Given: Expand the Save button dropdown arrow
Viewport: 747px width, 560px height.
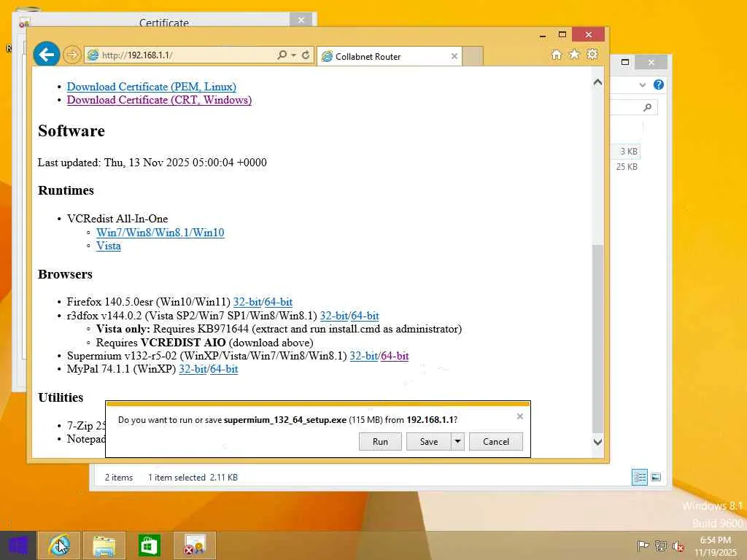Looking at the screenshot, I should [457, 441].
